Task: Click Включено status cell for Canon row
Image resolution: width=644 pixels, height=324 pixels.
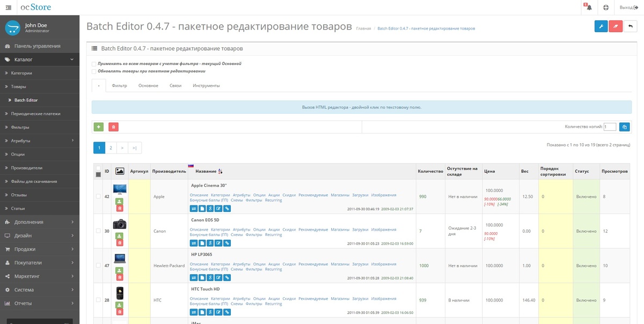Action: 586,231
